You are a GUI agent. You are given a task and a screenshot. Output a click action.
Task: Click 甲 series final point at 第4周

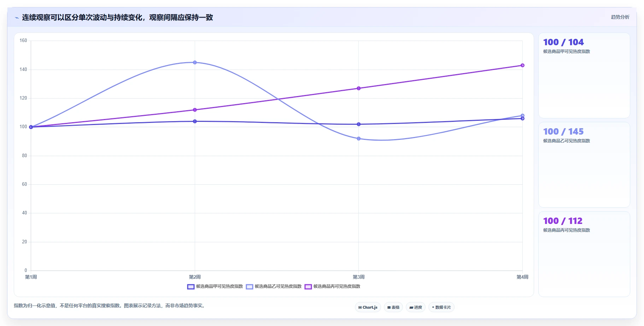click(x=522, y=119)
